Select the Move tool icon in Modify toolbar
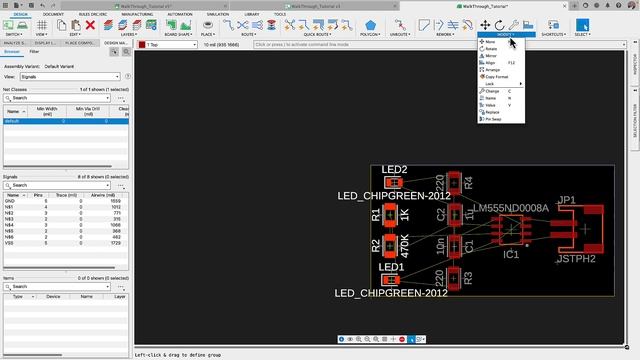The width and height of the screenshot is (640, 360). pyautogui.click(x=485, y=25)
